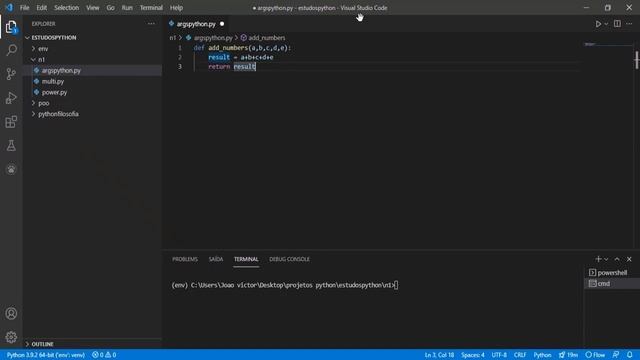Open Run and Debug view icon
640x360 pixels.
(11, 98)
